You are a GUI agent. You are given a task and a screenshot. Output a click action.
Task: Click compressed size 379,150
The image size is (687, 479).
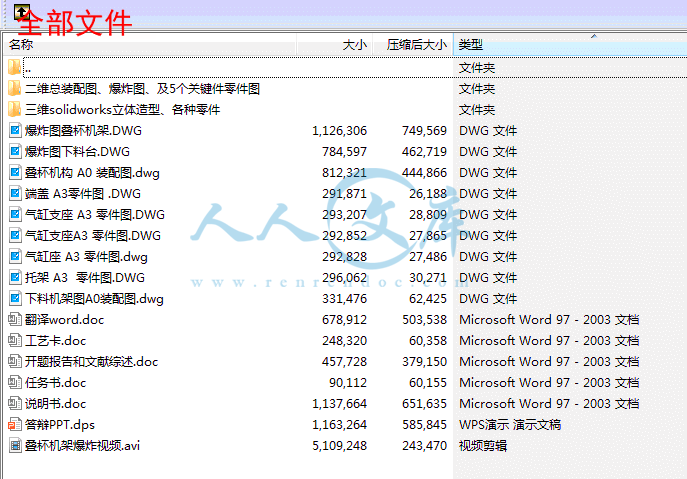tap(424, 362)
